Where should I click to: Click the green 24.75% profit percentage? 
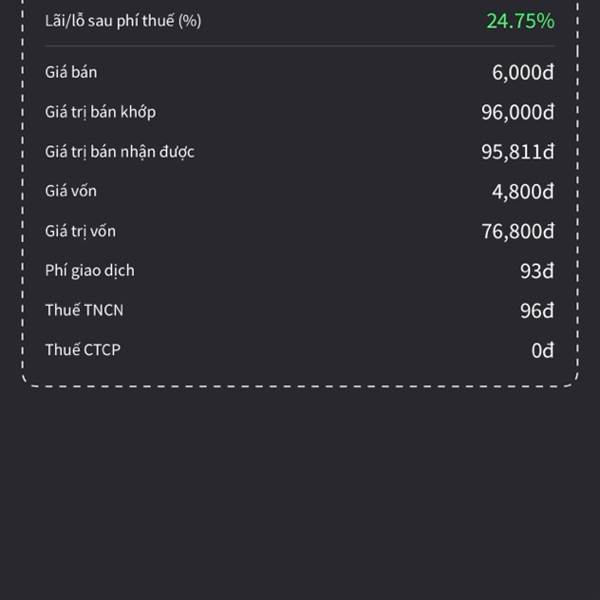[520, 21]
